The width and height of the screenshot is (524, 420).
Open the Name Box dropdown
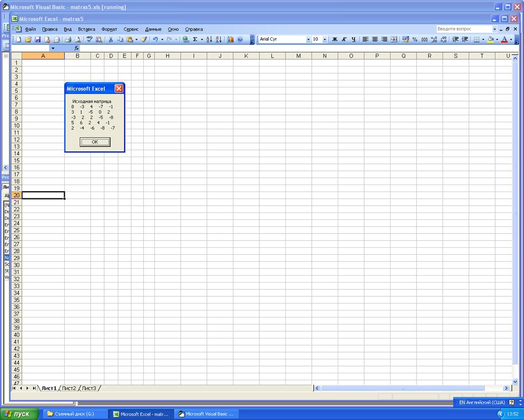tap(52, 48)
